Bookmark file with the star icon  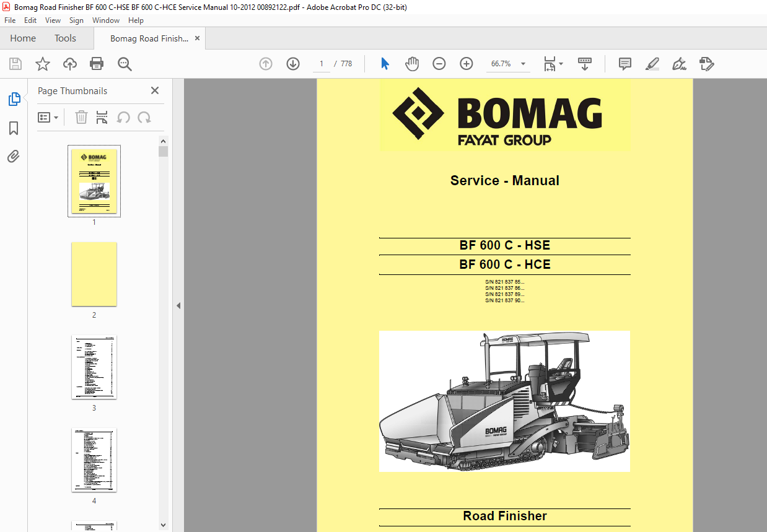coord(43,64)
